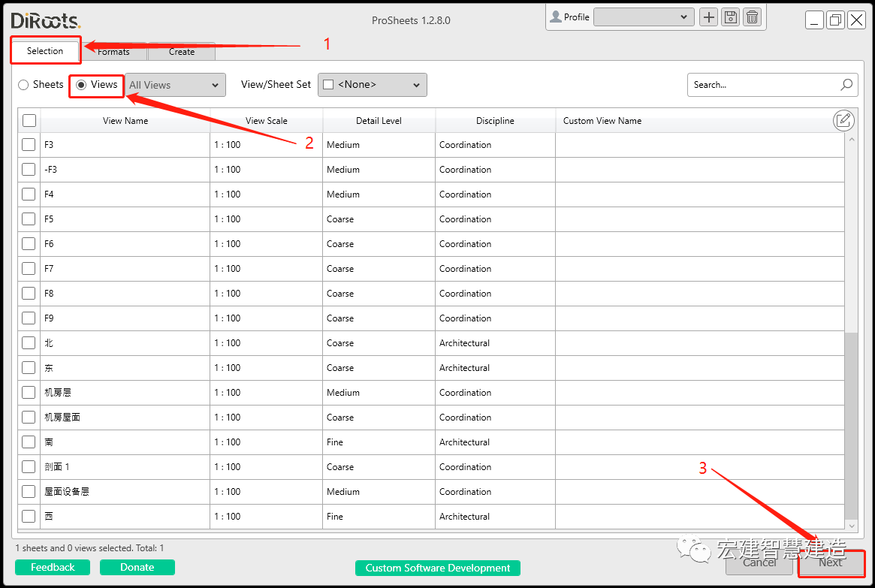This screenshot has height=588, width=875.
Task: Sort by View Scale column header
Action: pos(266,120)
